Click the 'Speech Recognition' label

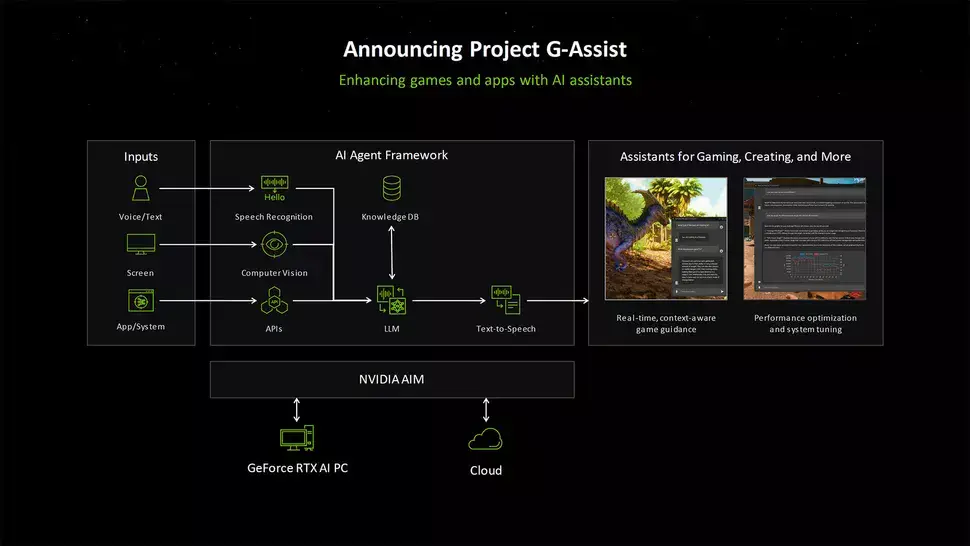click(274, 217)
